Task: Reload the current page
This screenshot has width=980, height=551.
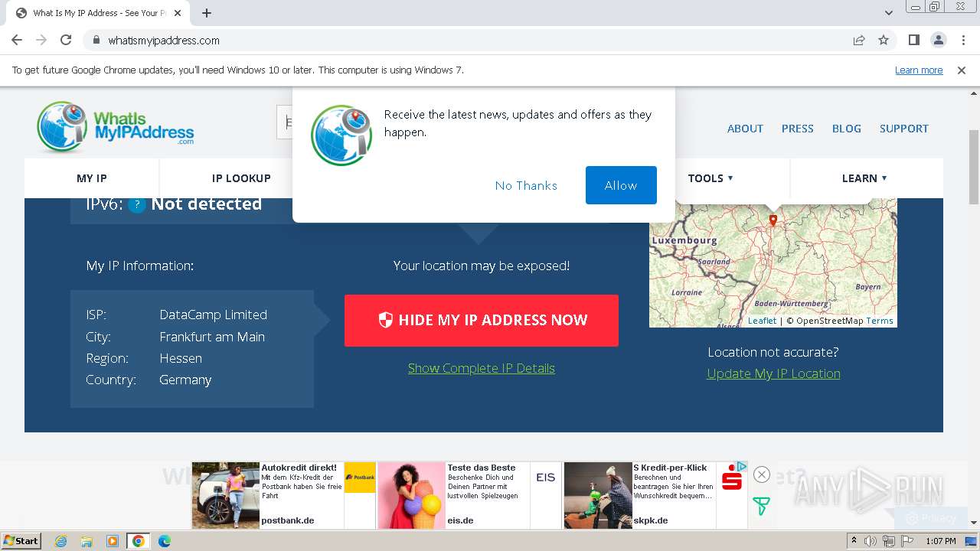Action: [66, 40]
